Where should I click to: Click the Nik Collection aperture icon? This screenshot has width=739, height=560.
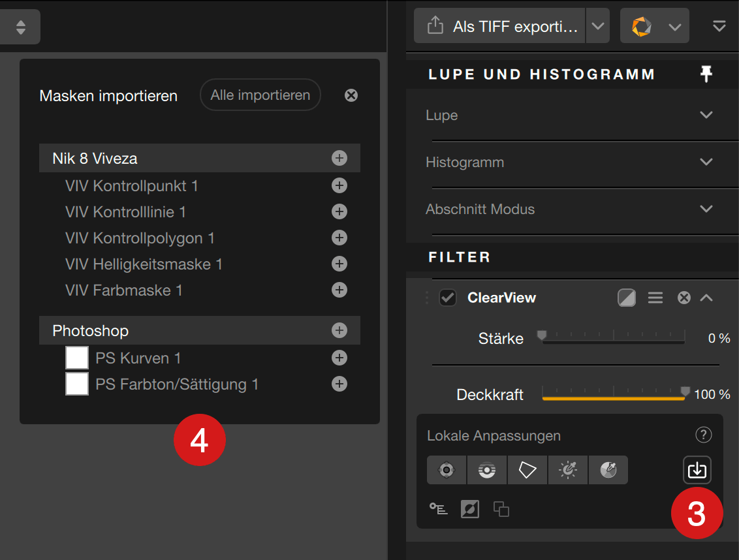[x=642, y=26]
